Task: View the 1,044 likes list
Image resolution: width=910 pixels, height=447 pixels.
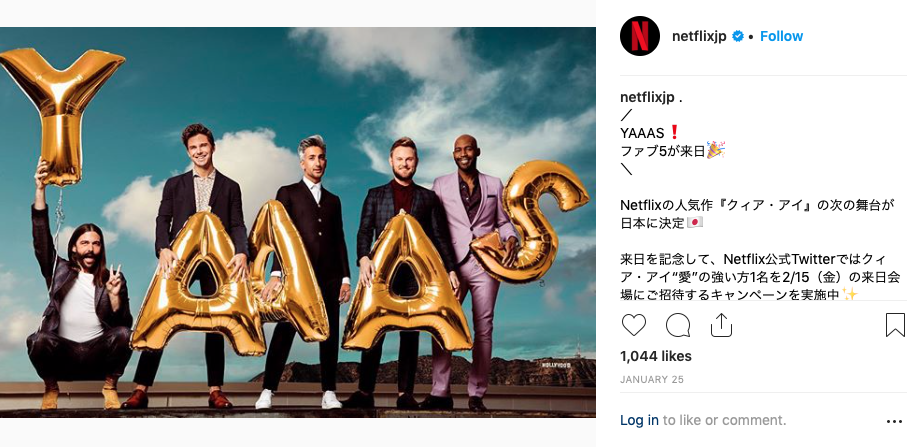Action: [x=656, y=356]
